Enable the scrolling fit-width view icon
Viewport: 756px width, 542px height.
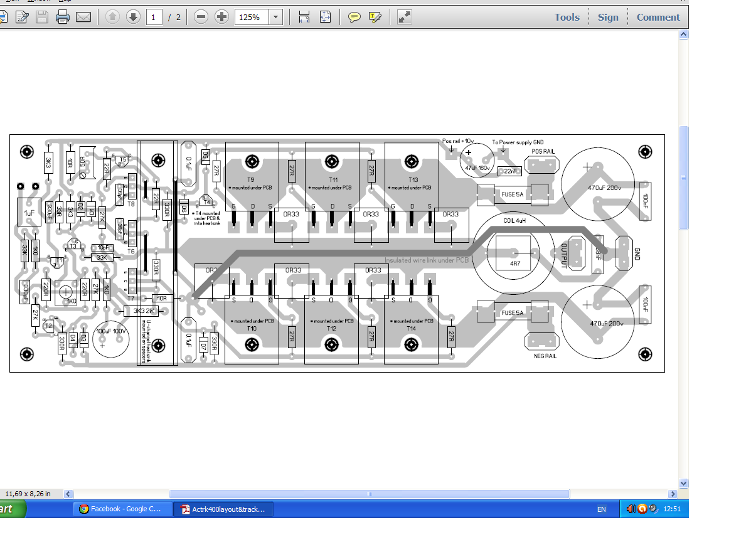coord(304,18)
